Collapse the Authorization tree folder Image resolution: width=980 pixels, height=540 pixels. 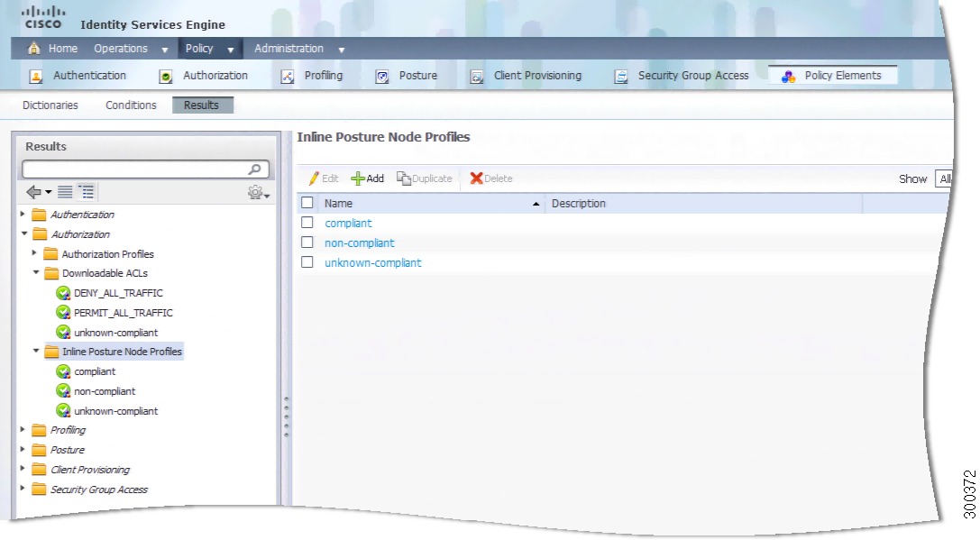click(23, 233)
